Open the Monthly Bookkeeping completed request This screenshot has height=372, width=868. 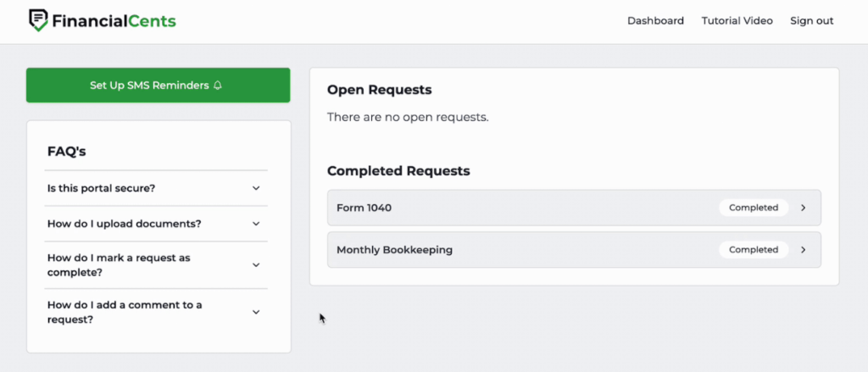(394, 250)
